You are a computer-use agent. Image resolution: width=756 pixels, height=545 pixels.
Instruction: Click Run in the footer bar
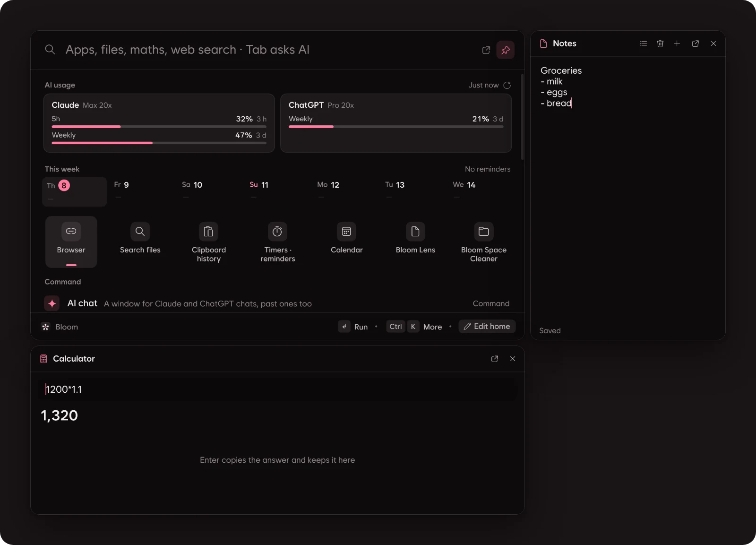[353, 327]
